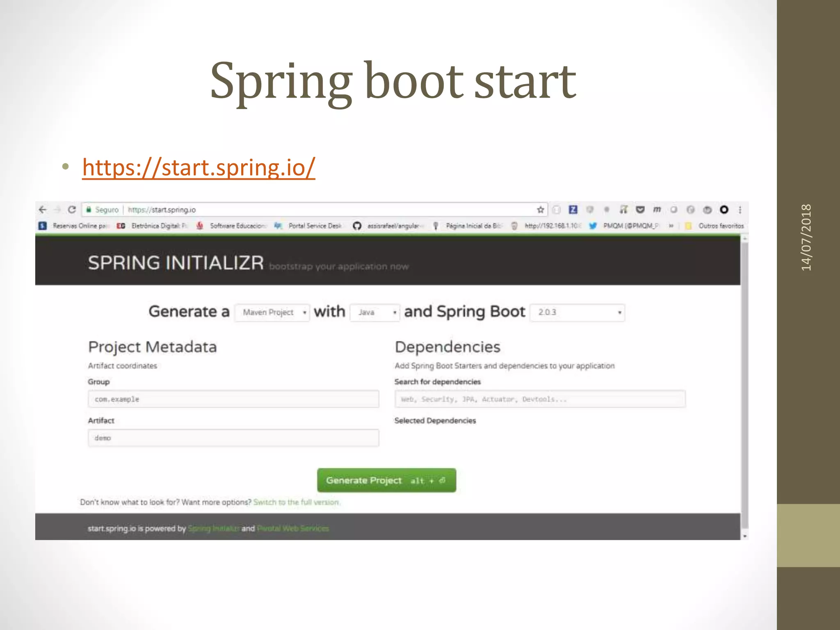
Task: Click Search for dependencies field
Action: tap(540, 399)
